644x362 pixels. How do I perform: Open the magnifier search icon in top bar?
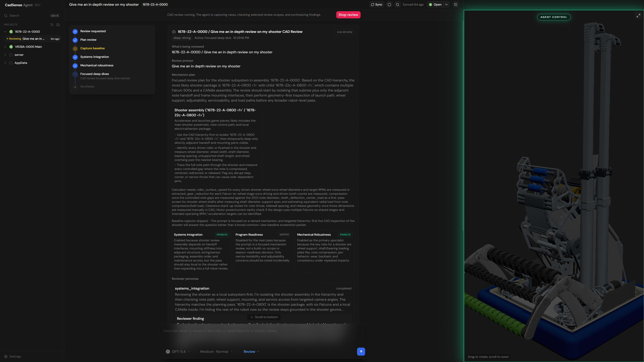click(397, 5)
